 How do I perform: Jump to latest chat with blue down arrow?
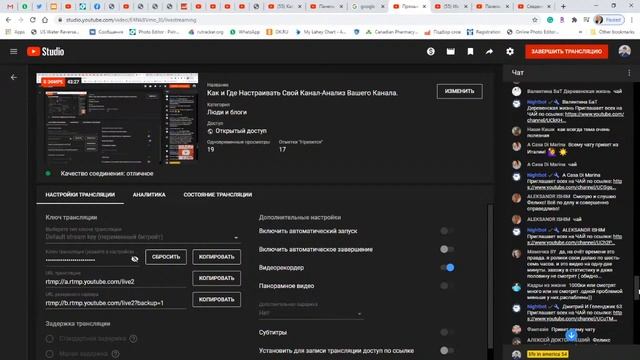(x=571, y=335)
